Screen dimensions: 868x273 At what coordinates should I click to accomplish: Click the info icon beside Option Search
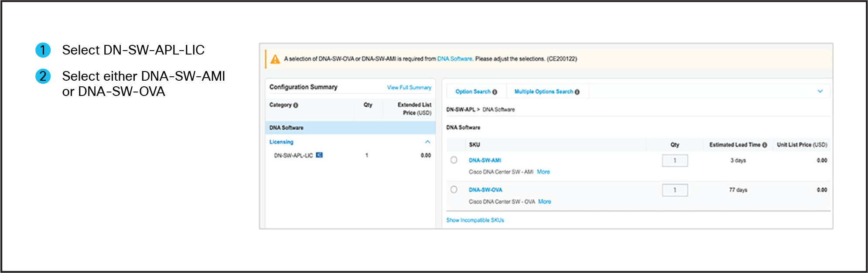click(495, 92)
